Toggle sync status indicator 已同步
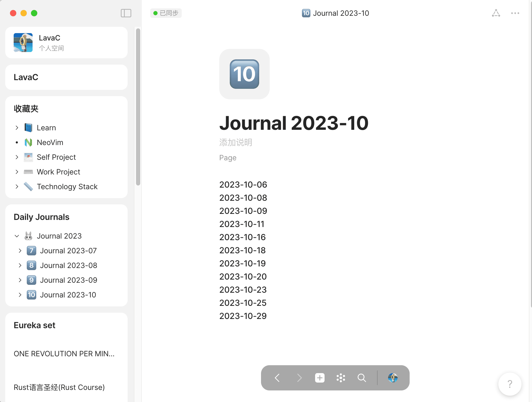 [x=165, y=13]
